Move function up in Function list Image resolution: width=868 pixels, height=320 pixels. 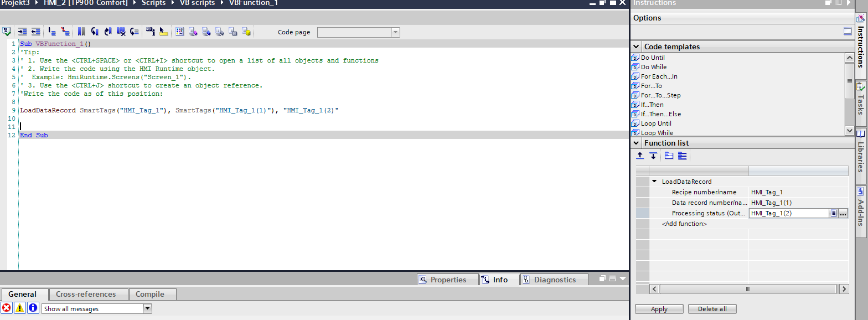(640, 156)
